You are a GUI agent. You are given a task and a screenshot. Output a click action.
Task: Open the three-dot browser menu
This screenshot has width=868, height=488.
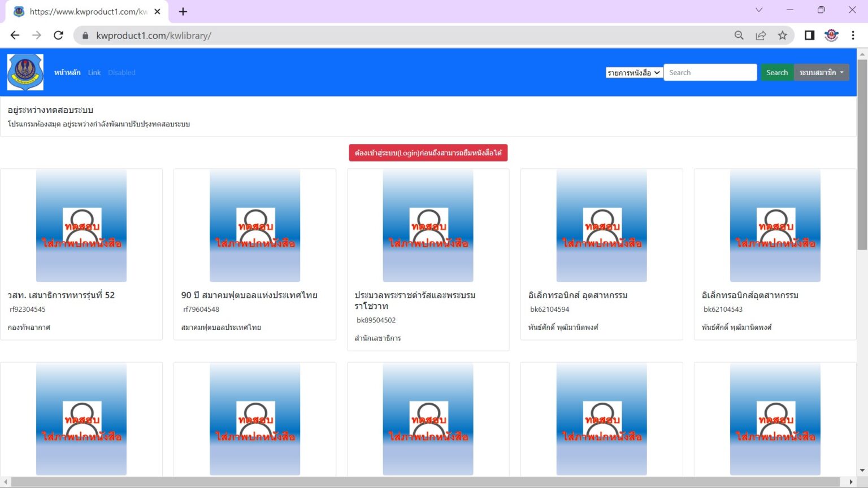click(x=853, y=35)
